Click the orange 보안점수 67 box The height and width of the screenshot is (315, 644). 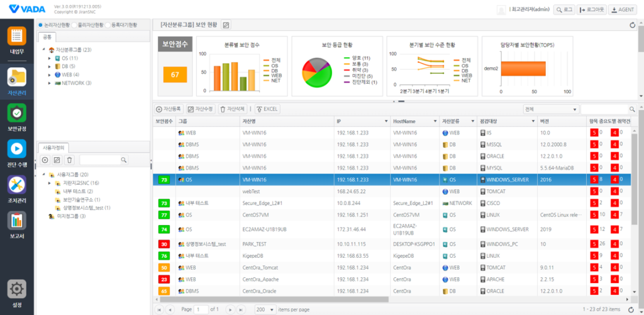(x=175, y=75)
